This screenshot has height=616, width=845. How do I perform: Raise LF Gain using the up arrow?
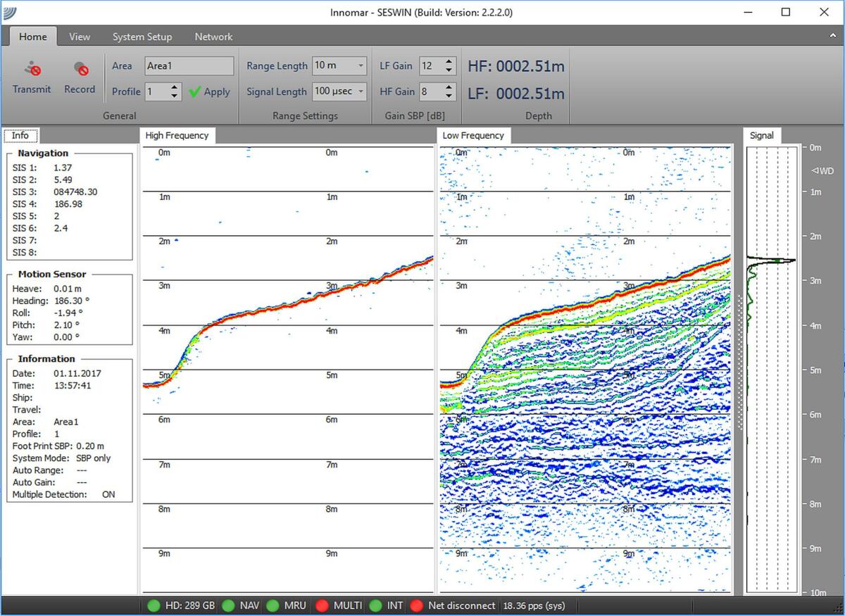coord(449,62)
